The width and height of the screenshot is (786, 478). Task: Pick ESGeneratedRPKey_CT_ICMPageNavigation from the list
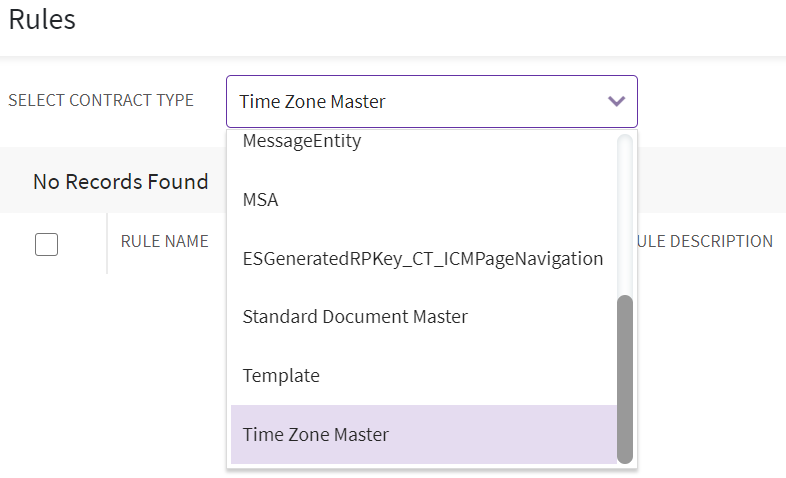[423, 259]
